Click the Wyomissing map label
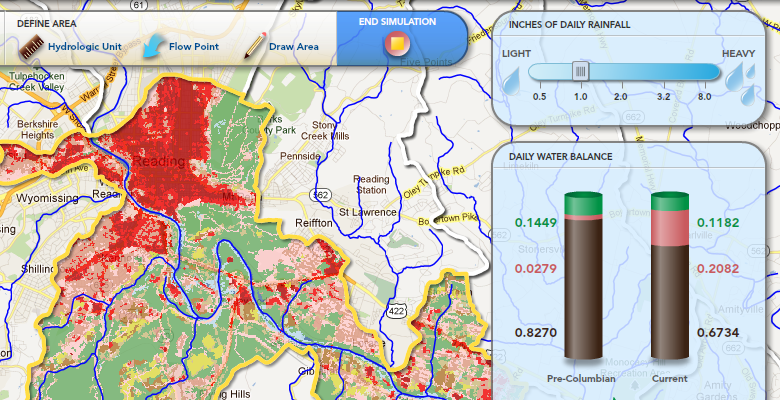 click(x=47, y=199)
